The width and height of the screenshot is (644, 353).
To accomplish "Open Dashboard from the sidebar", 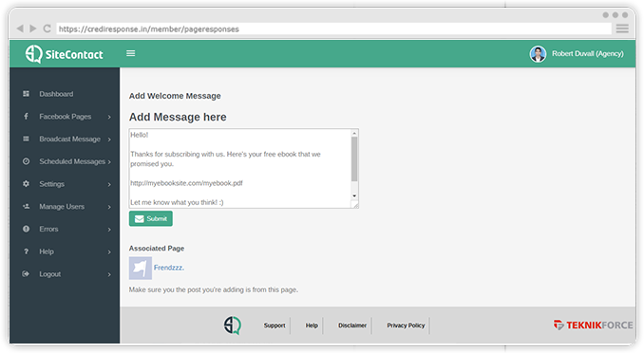I will [x=56, y=94].
